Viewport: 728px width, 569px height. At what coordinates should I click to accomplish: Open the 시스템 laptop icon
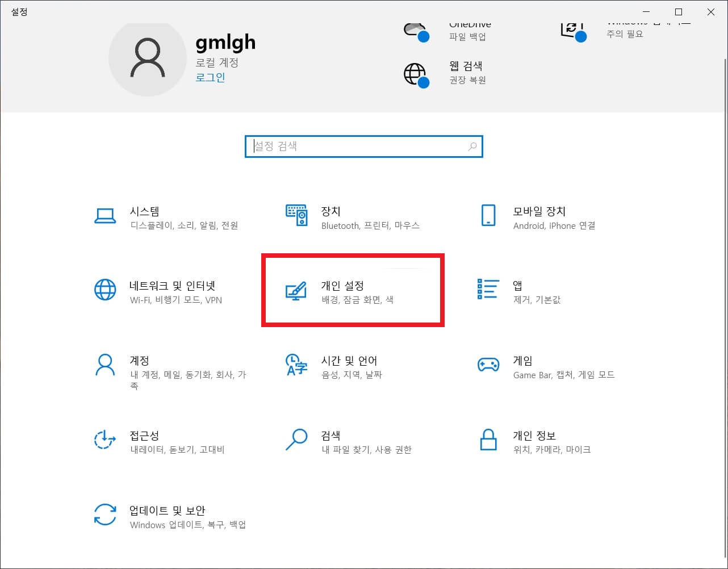point(105,216)
